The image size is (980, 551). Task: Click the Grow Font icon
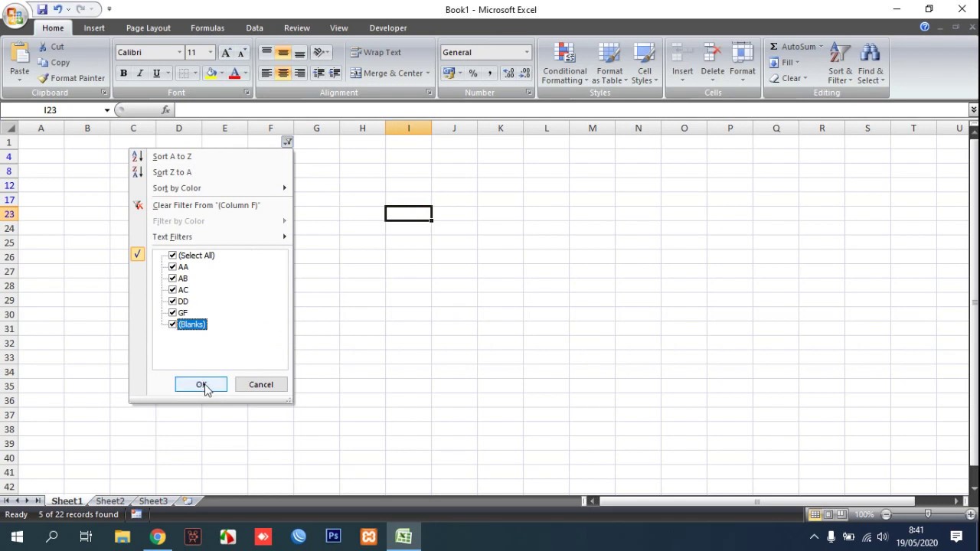pyautogui.click(x=226, y=53)
